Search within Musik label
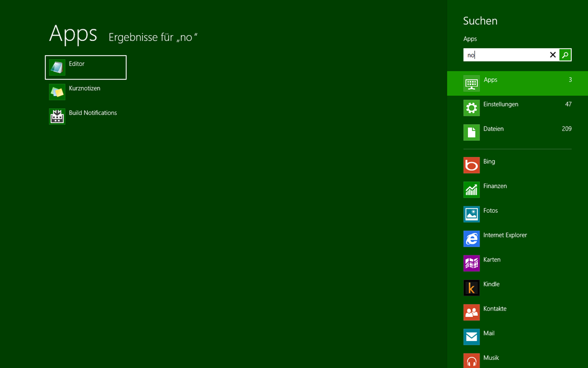This screenshot has height=368, width=588. tap(491, 358)
